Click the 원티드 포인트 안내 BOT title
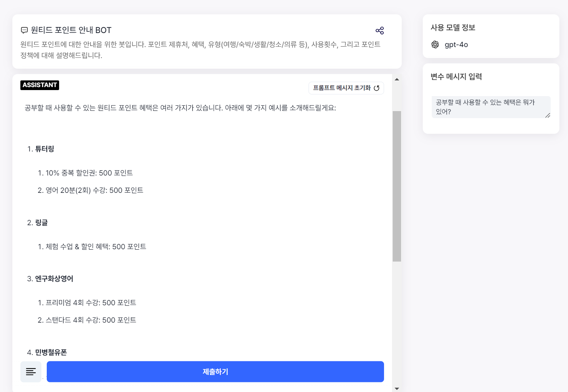 (x=71, y=30)
